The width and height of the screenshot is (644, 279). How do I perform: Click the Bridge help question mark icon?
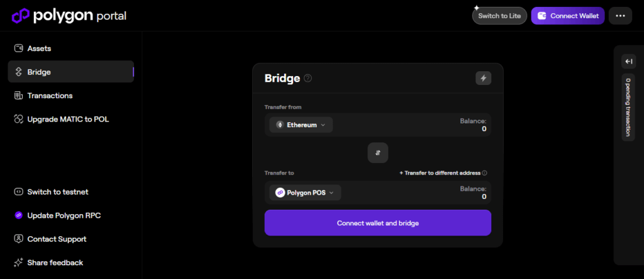308,78
